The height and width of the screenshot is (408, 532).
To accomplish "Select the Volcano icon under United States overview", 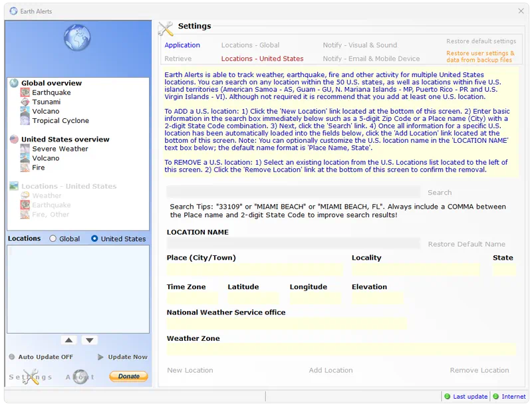I will coord(25,158).
